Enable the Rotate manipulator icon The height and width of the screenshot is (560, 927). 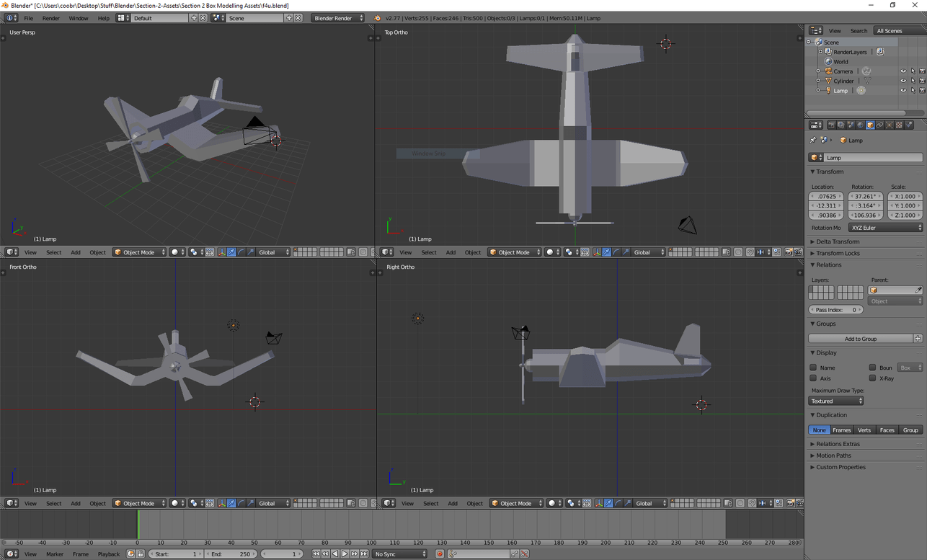[x=241, y=252]
